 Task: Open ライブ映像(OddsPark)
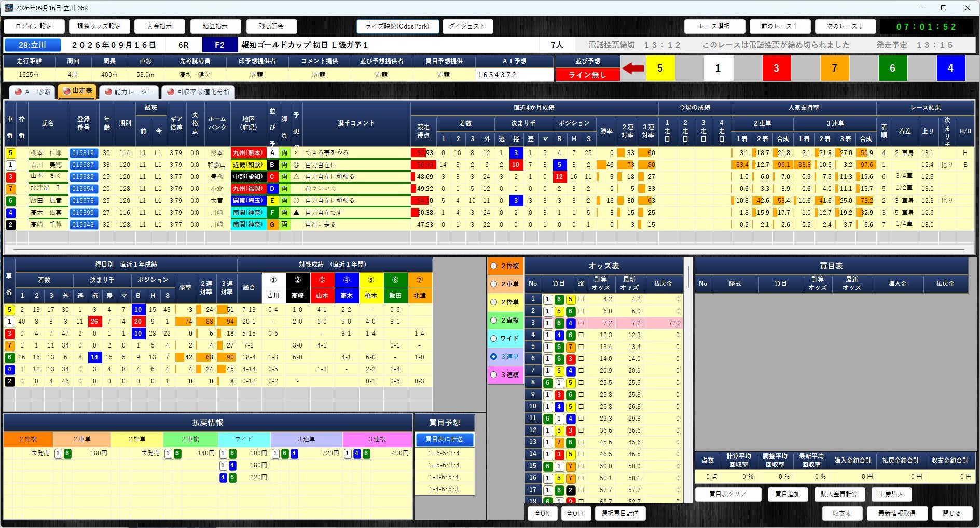point(397,26)
